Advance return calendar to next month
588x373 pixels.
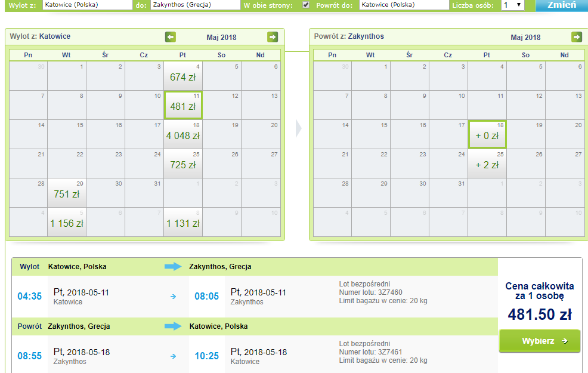point(576,37)
